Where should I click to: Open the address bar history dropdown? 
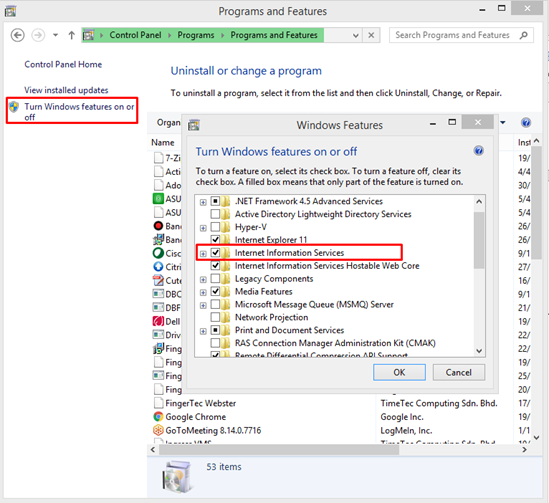[x=356, y=35]
